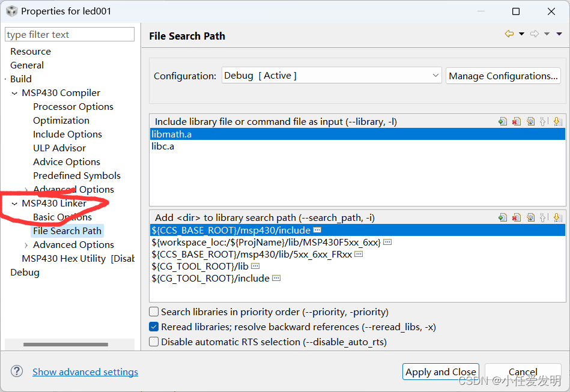Click the Cancel button
The image size is (570, 392).
tap(523, 372)
